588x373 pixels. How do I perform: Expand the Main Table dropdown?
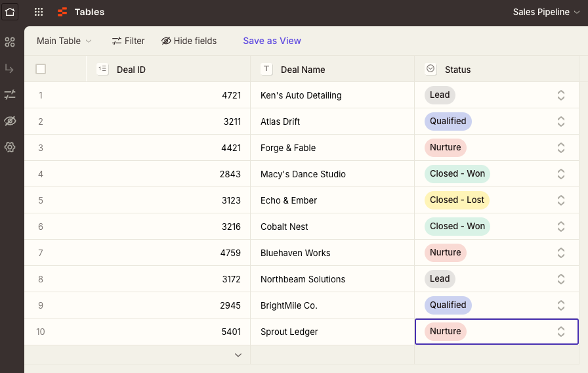(x=64, y=41)
